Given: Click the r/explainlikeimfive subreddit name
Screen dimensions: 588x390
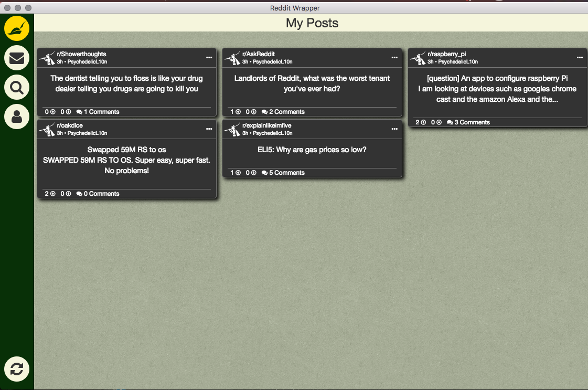Looking at the screenshot, I should [x=266, y=125].
